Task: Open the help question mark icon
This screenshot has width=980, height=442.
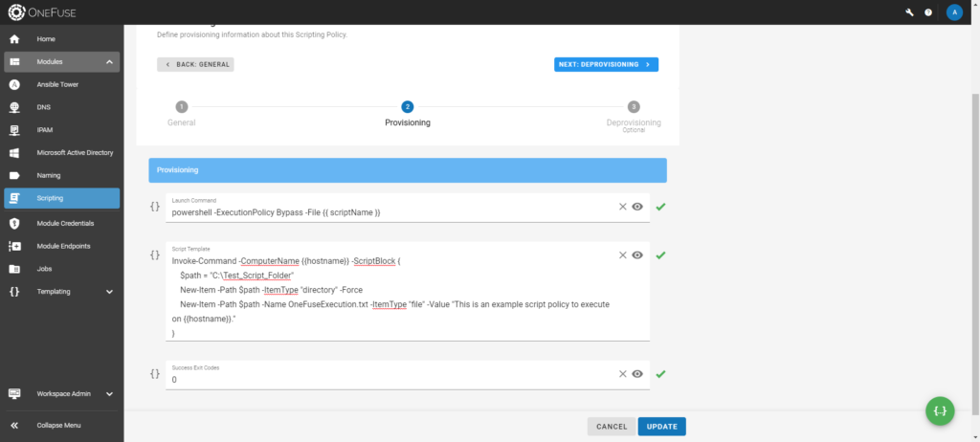Action: [928, 12]
